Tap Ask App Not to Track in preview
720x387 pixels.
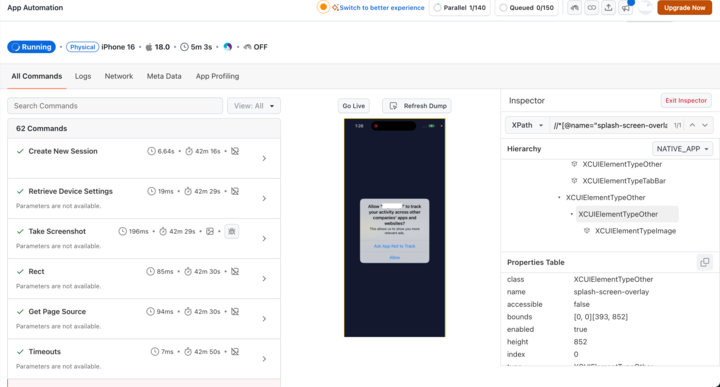[x=394, y=246]
